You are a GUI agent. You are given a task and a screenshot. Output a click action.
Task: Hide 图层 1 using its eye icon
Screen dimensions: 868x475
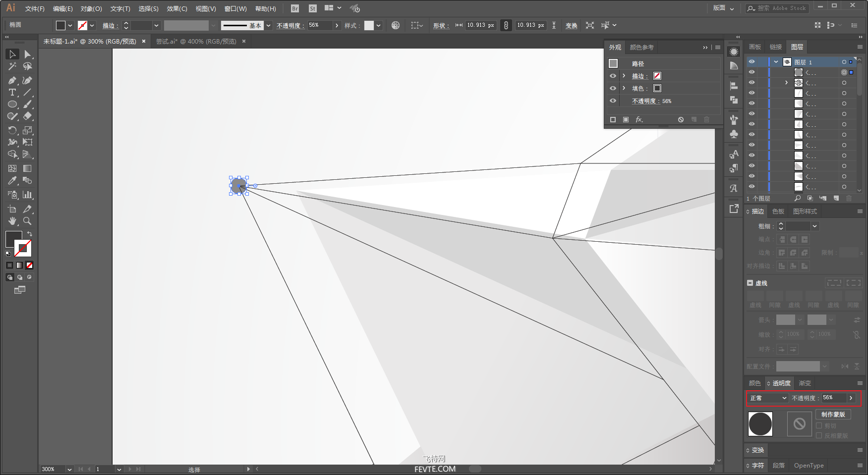coord(752,62)
